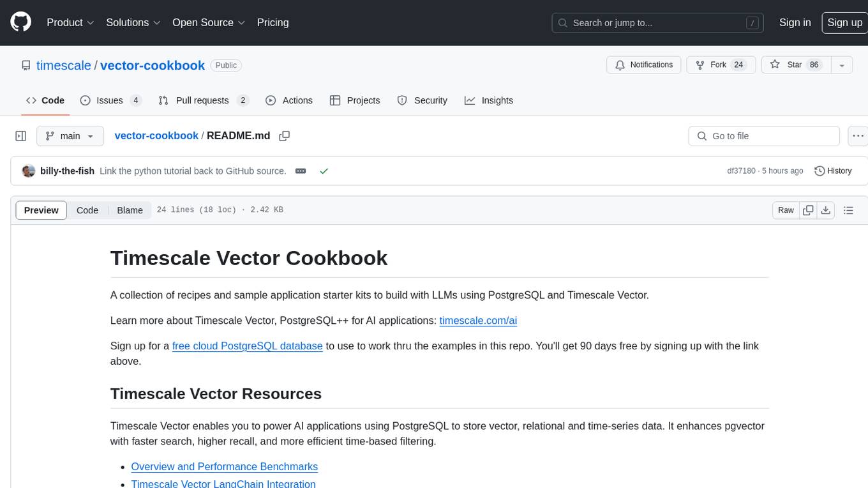Copy the README.md file path
This screenshot has height=488, width=868.
point(285,136)
